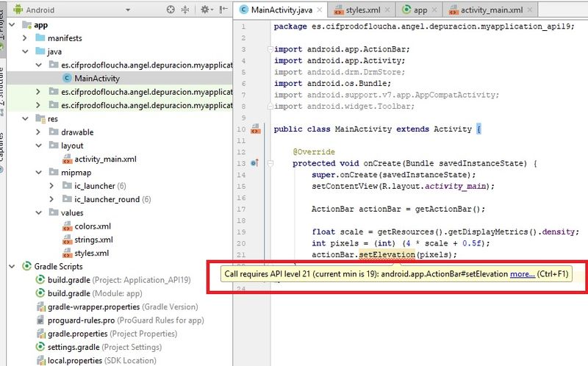Screen dimensions: 588x366
Task: Select strings.xml in the project tree
Action: [93, 240]
